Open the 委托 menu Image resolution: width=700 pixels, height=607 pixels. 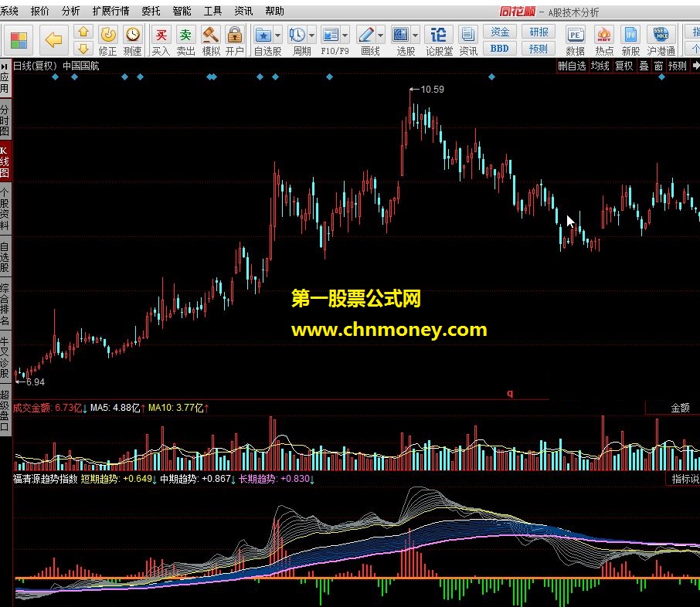click(x=151, y=11)
